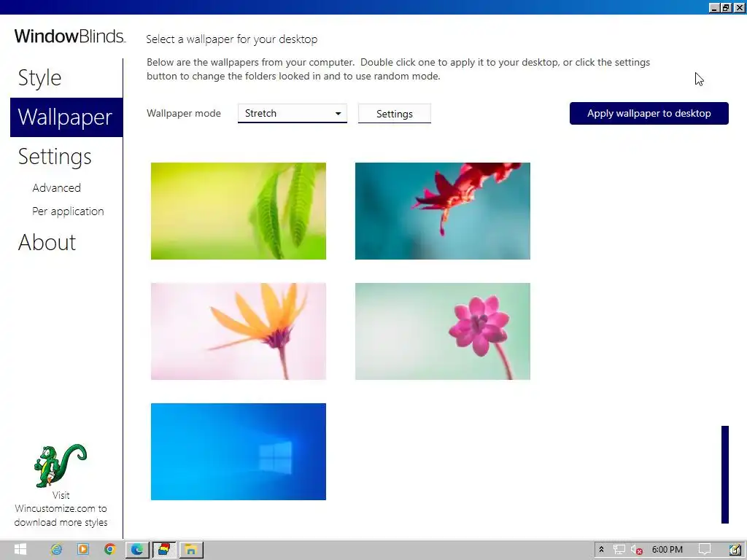This screenshot has height=560, width=747.
Task: Open the media player taskbar icon
Action: click(83, 550)
